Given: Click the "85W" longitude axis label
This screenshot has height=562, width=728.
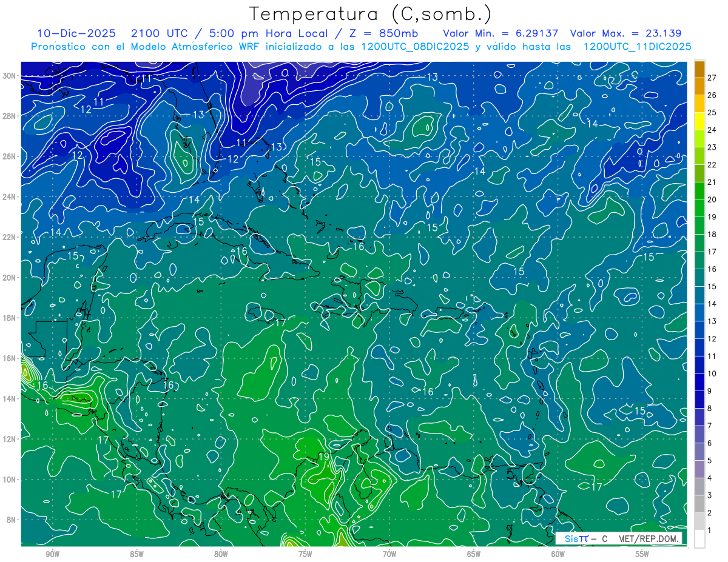Looking at the screenshot, I should tap(136, 554).
